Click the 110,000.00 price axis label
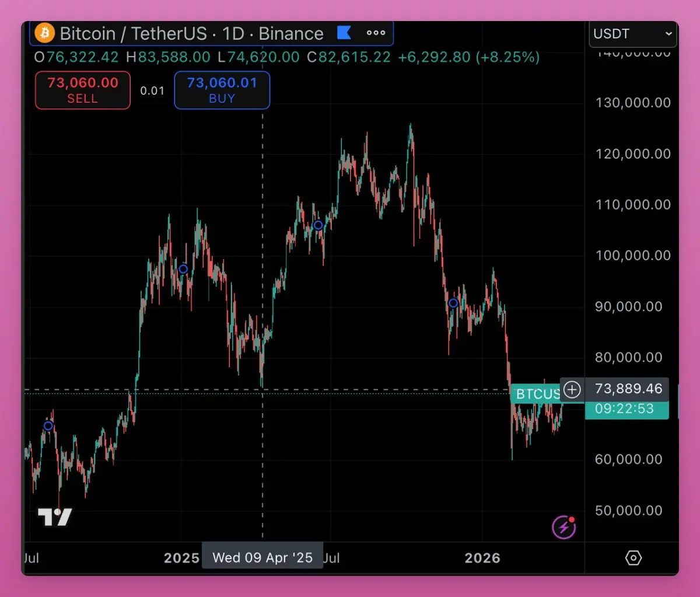700x597 pixels. 633,204
